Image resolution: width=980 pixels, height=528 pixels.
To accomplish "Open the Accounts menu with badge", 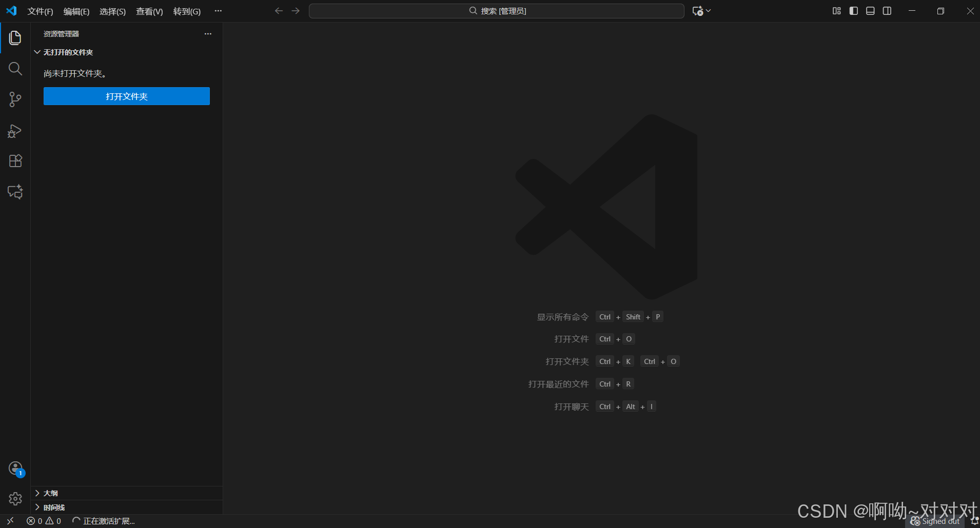I will (x=16, y=469).
